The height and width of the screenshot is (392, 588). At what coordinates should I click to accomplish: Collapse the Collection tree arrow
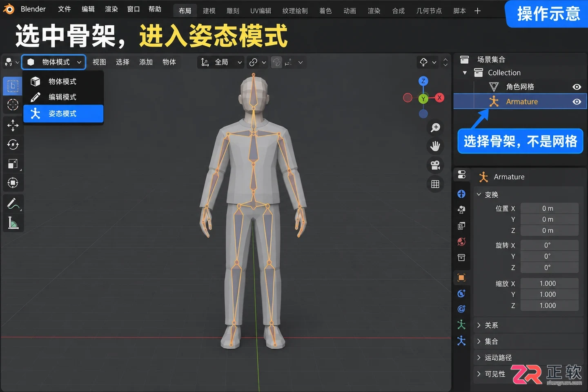tap(465, 73)
